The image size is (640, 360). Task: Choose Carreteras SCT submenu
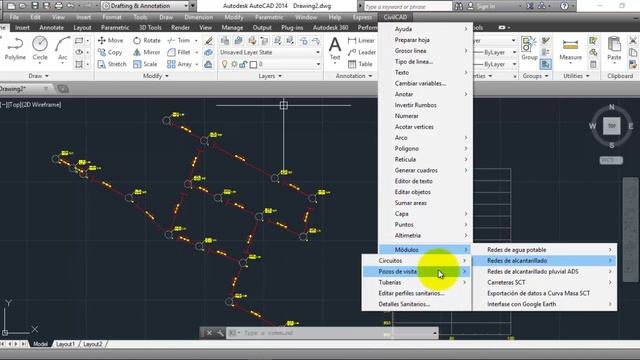point(544,282)
